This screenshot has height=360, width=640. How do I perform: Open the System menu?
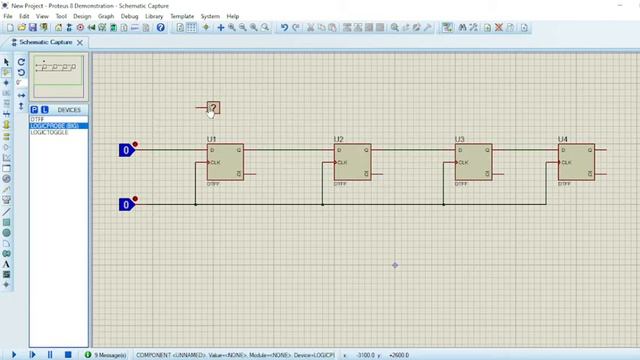click(x=210, y=16)
